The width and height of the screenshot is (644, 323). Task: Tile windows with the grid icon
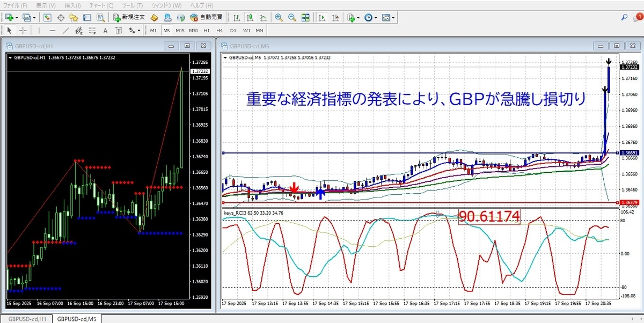click(x=305, y=18)
